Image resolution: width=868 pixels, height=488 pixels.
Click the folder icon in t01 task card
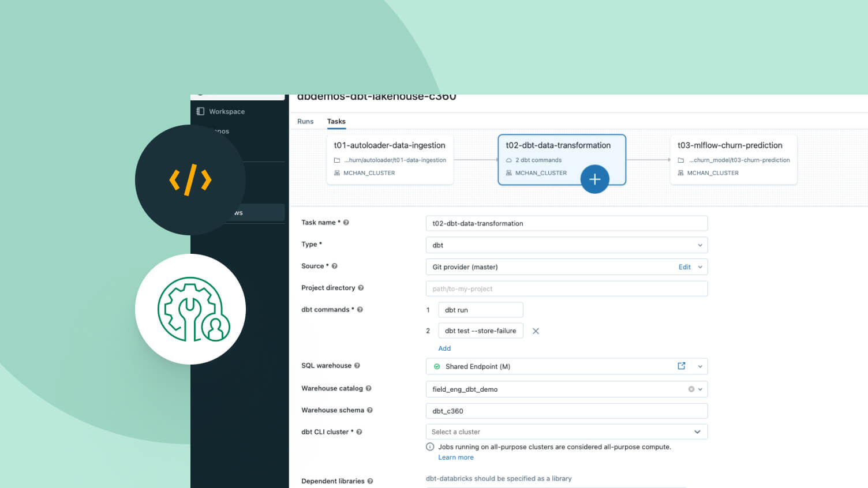tap(337, 160)
